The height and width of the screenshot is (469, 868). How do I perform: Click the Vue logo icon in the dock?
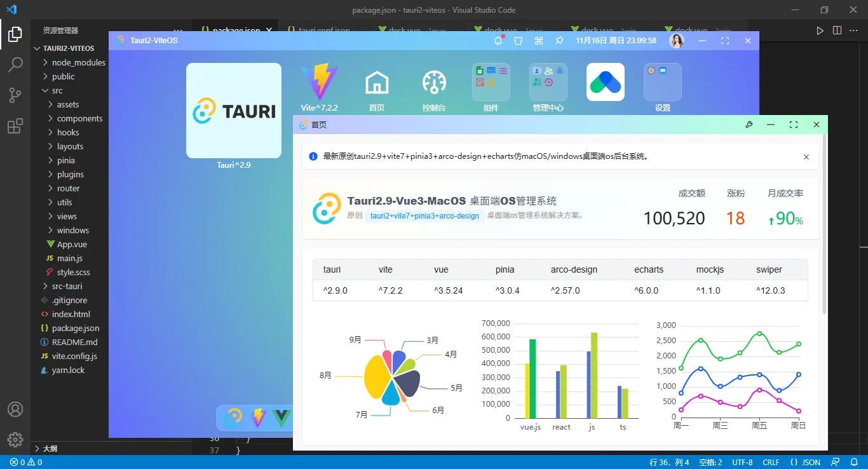[282, 418]
